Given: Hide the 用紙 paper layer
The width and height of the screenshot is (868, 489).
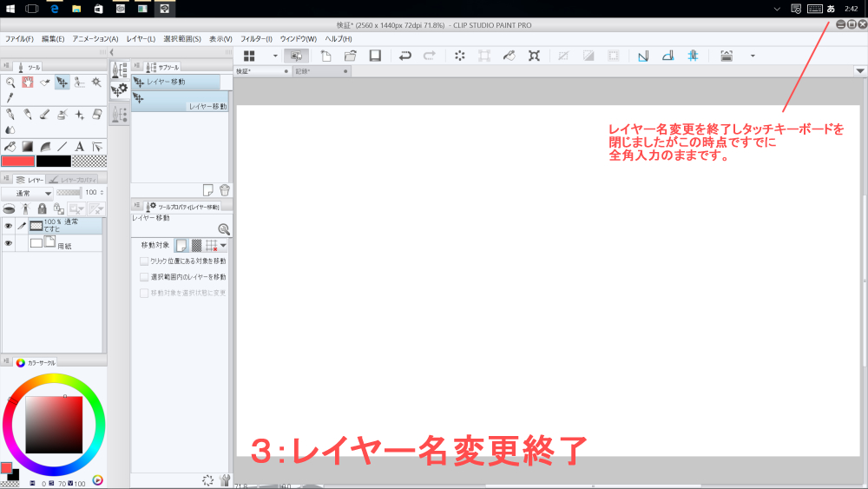Looking at the screenshot, I should point(8,244).
